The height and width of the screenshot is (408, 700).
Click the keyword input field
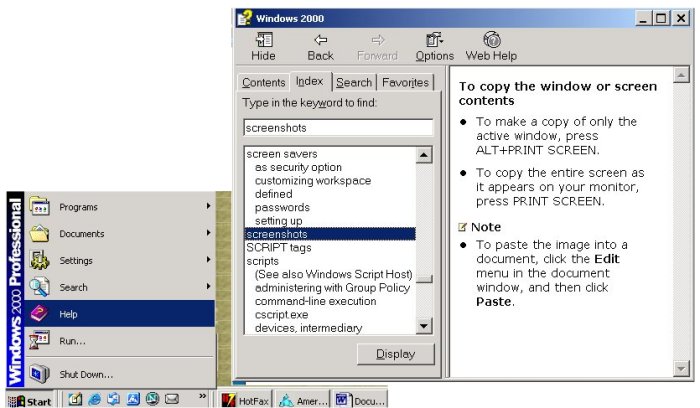tap(337, 128)
